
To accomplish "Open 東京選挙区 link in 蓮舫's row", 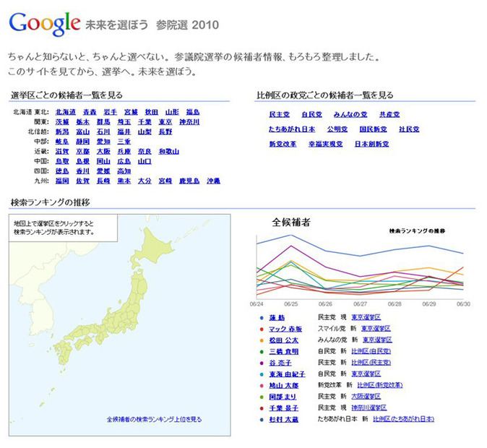I will (366, 317).
